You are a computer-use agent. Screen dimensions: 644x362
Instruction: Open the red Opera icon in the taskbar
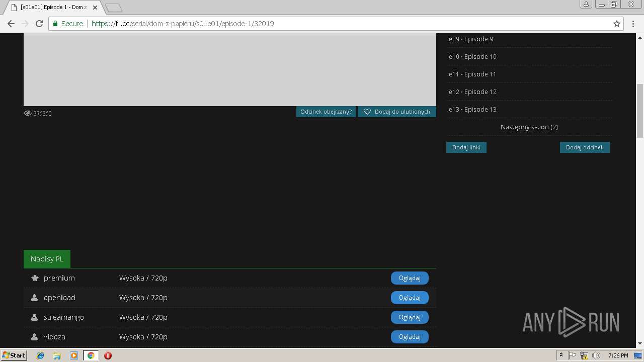coord(108,355)
